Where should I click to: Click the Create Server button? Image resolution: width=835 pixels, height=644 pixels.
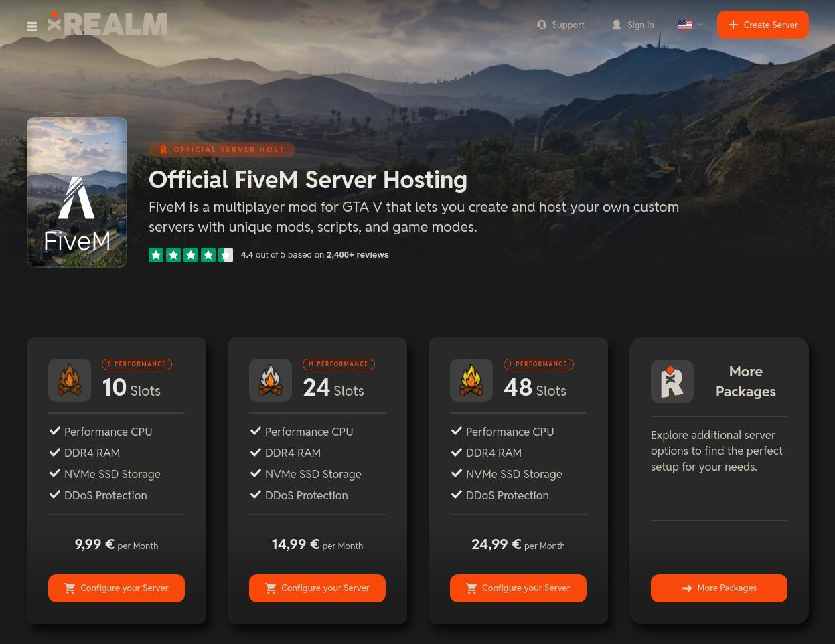[763, 25]
